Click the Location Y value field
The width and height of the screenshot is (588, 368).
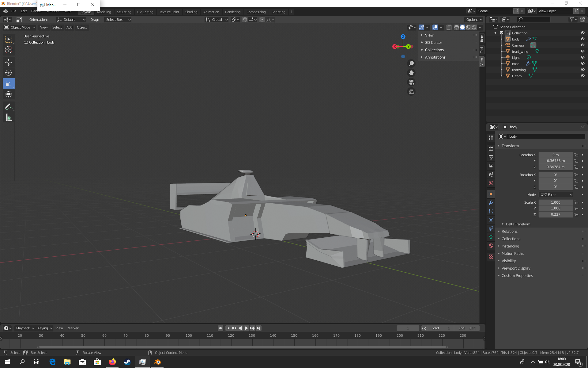[x=556, y=161]
